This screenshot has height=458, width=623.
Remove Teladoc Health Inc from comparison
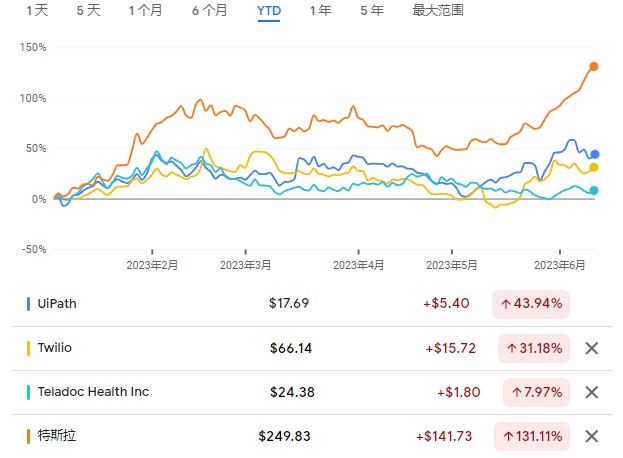(591, 392)
